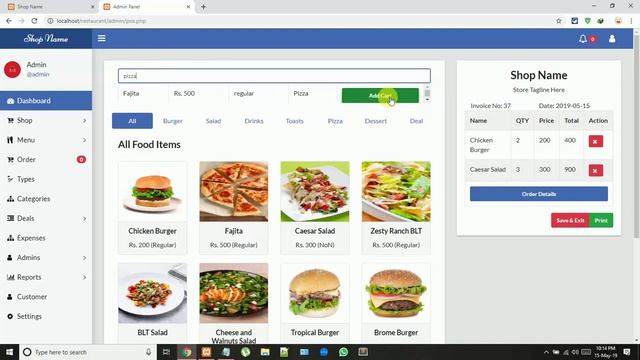Select the Toasts category tab
640x360 pixels.
[x=295, y=121]
